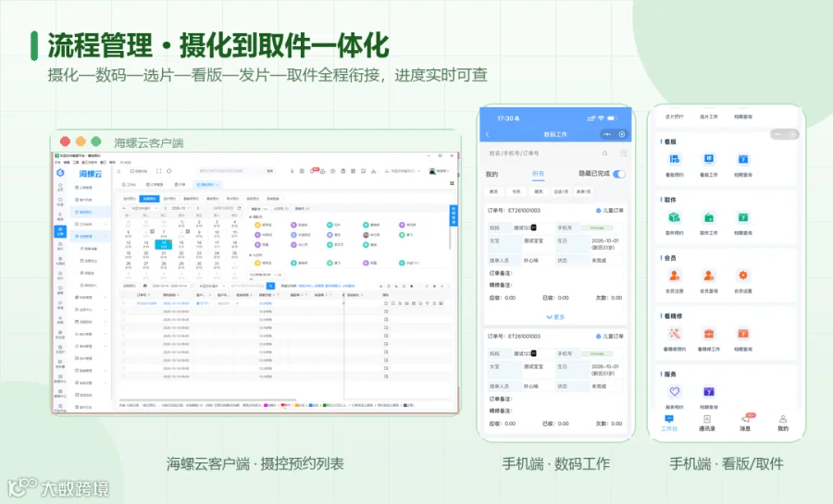Expand the 更多 chevron on first order card
Screen dimensions: 833x504
click(x=555, y=316)
